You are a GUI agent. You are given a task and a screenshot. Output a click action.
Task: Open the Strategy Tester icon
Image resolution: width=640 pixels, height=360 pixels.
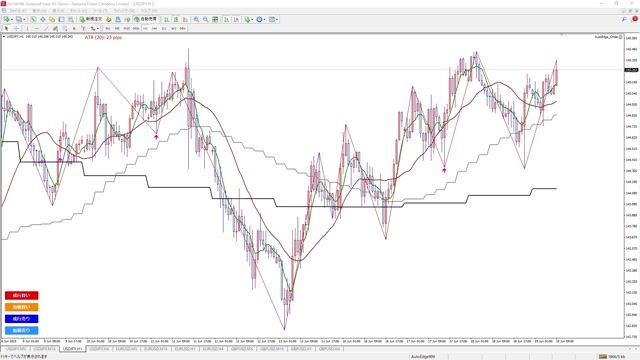[71, 19]
